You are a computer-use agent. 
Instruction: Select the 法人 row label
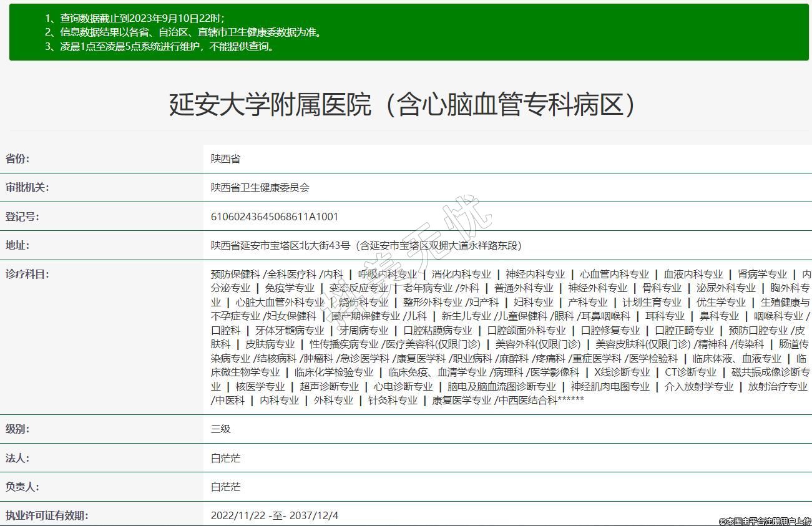pos(17,458)
